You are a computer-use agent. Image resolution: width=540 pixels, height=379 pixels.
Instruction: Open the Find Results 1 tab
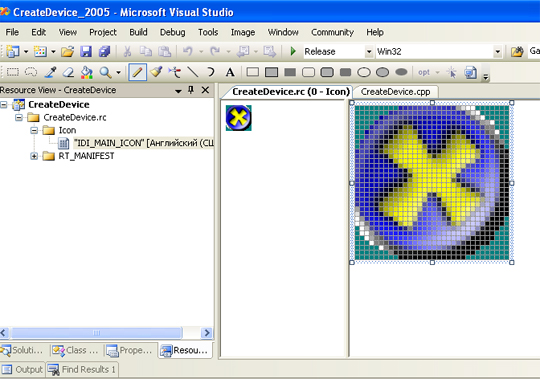82,369
